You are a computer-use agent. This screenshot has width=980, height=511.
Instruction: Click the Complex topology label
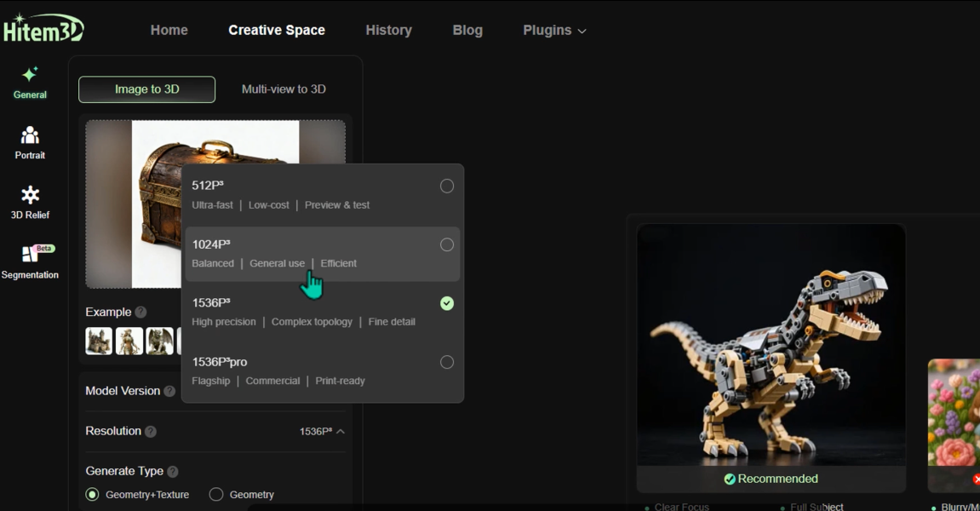coord(312,322)
